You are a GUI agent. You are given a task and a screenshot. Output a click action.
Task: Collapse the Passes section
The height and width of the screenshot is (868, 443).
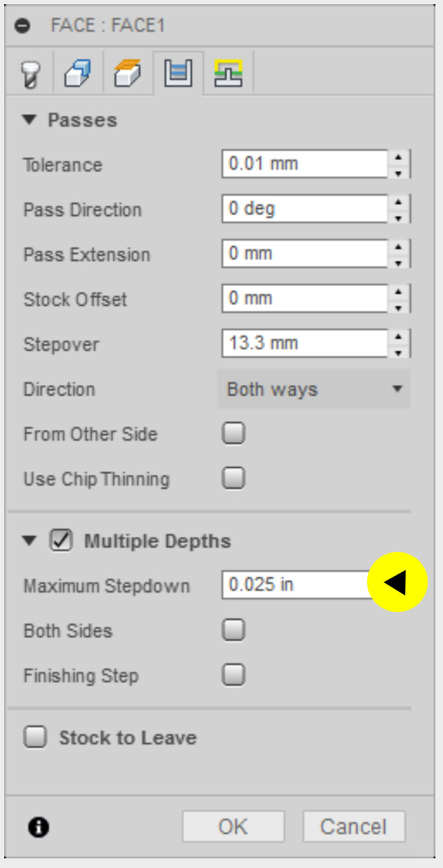(x=28, y=120)
